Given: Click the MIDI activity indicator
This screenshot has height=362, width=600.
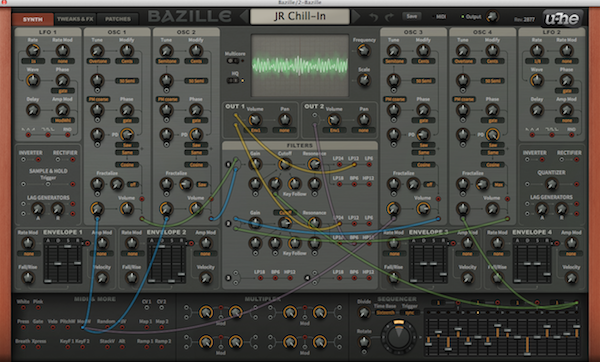Looking at the screenshot, I should coord(439,17).
